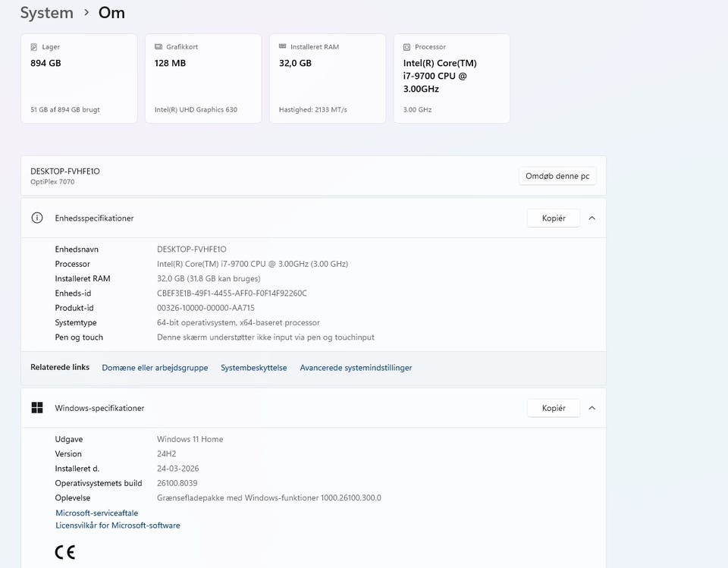Collapse the Windows-specifikationer section chevron
The height and width of the screenshot is (568, 728).
point(592,408)
